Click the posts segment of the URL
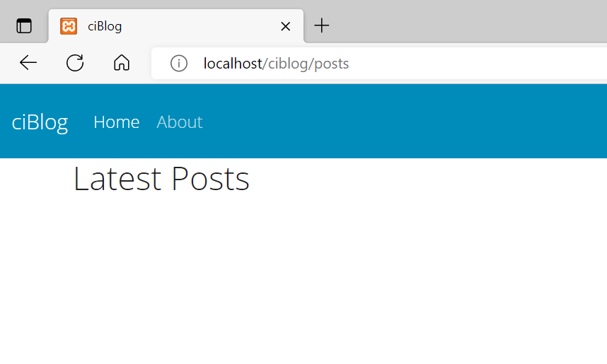The width and height of the screenshot is (607, 364). [x=331, y=64]
